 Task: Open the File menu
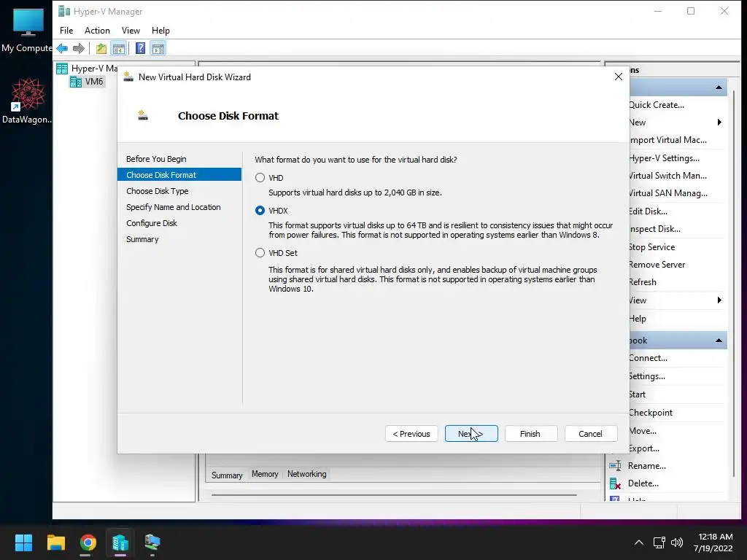pyautogui.click(x=66, y=31)
